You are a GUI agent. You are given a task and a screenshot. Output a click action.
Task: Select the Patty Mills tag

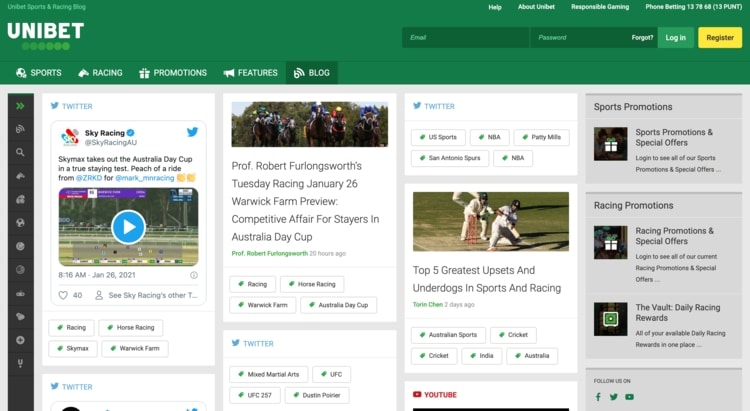tap(541, 137)
